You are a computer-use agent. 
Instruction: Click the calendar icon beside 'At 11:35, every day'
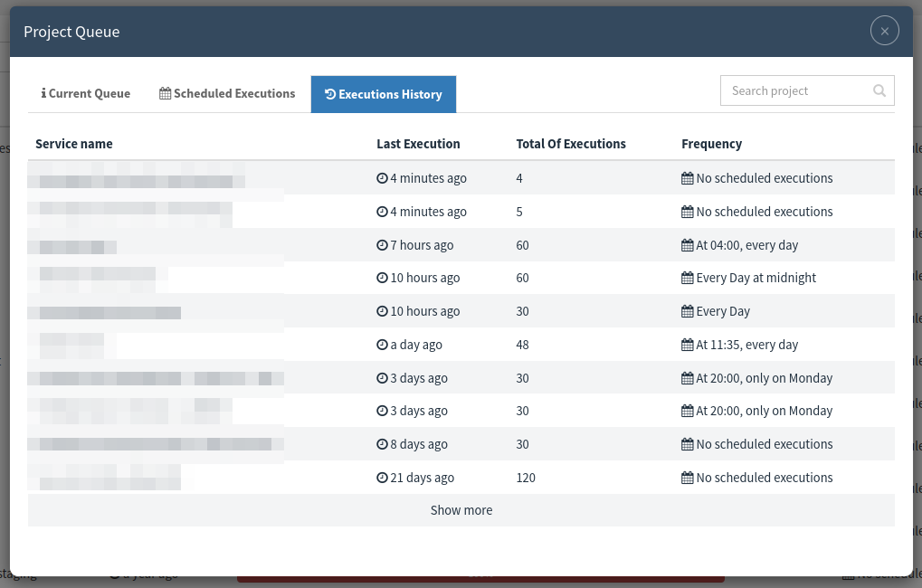(x=688, y=345)
